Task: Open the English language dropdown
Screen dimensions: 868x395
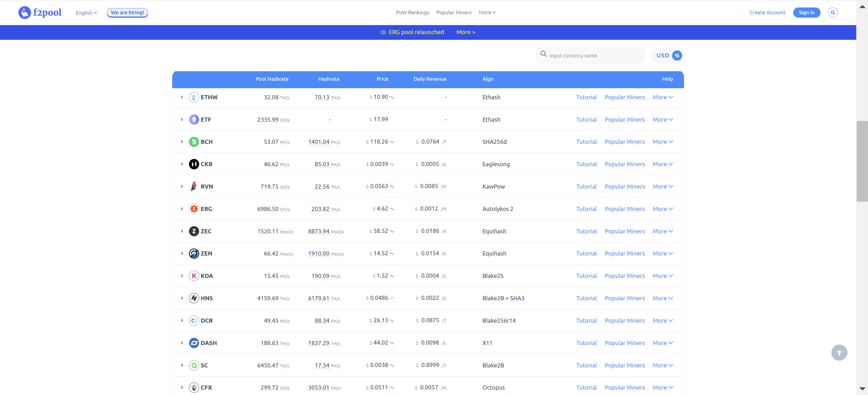Action: pyautogui.click(x=86, y=13)
